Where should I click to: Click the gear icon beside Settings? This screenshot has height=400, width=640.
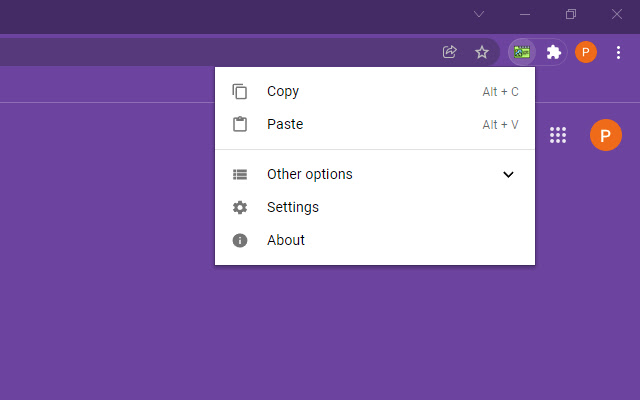[x=240, y=208]
